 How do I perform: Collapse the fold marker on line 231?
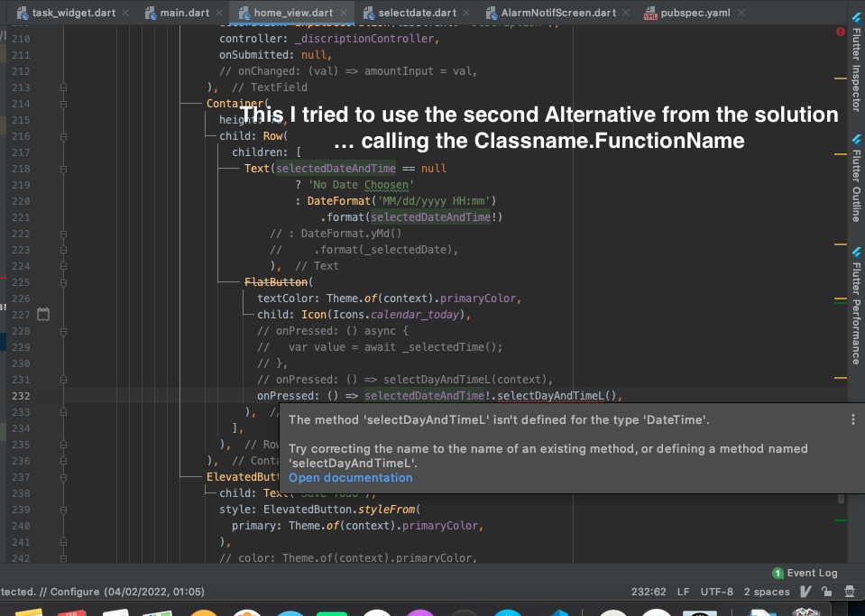pyautogui.click(x=63, y=380)
